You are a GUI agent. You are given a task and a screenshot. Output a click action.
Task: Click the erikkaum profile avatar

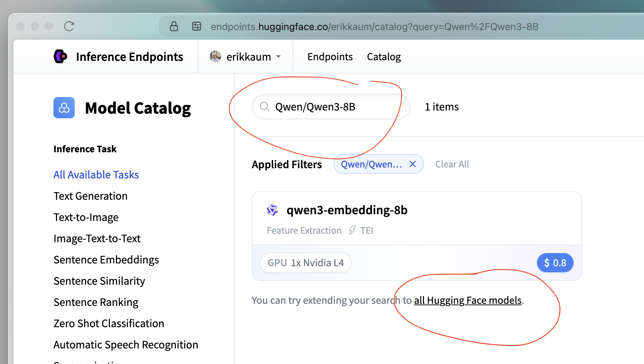(x=215, y=56)
